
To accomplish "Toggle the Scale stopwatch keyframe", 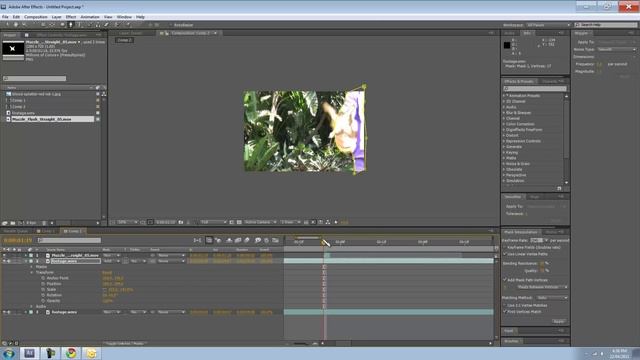I will [x=43, y=289].
